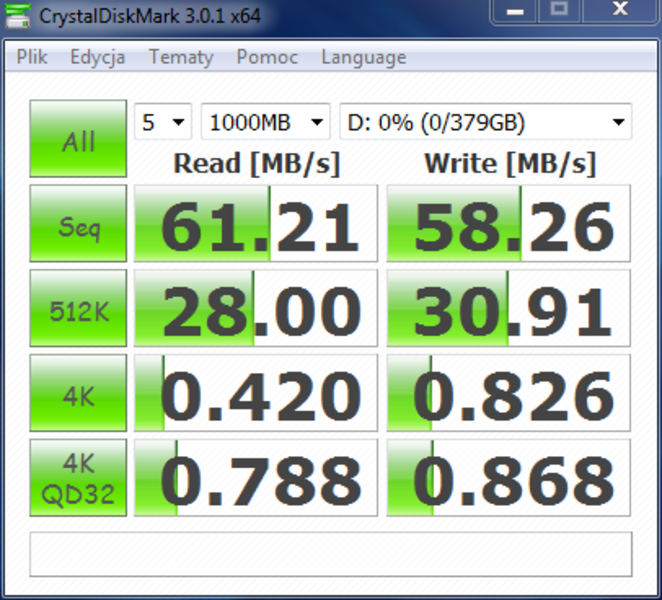Click the 4K read result 0.420
The image size is (662, 600).
click(x=256, y=393)
